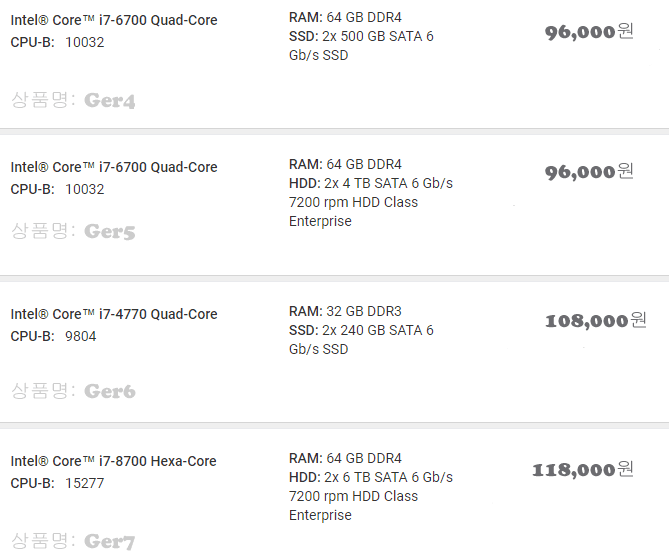This screenshot has width=669, height=559.
Task: Select the 118,000원 price
Action: [x=582, y=470]
